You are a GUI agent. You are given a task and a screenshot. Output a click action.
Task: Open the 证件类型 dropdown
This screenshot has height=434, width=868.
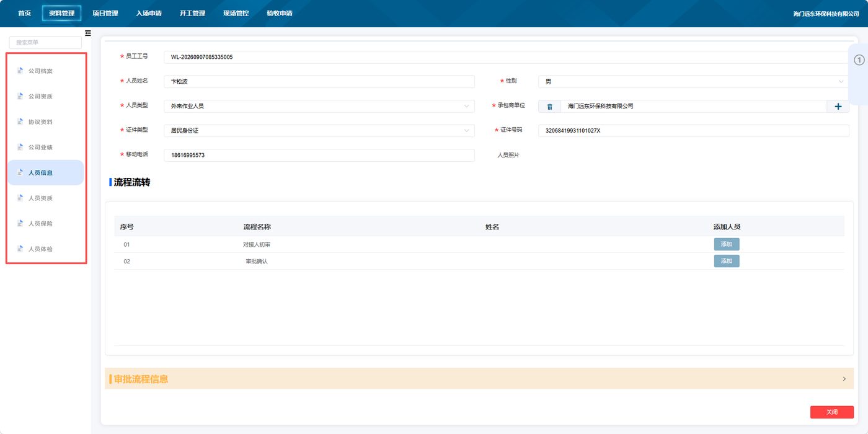click(319, 131)
